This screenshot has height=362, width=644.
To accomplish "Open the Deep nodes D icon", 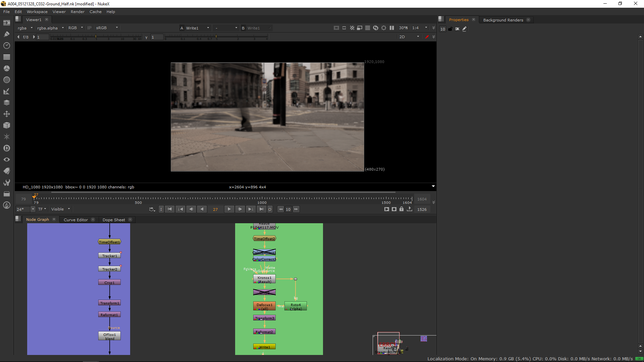I will [x=6, y=148].
